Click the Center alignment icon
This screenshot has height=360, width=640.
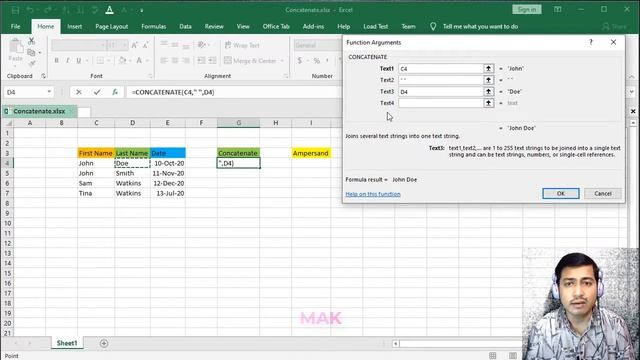coord(175,60)
